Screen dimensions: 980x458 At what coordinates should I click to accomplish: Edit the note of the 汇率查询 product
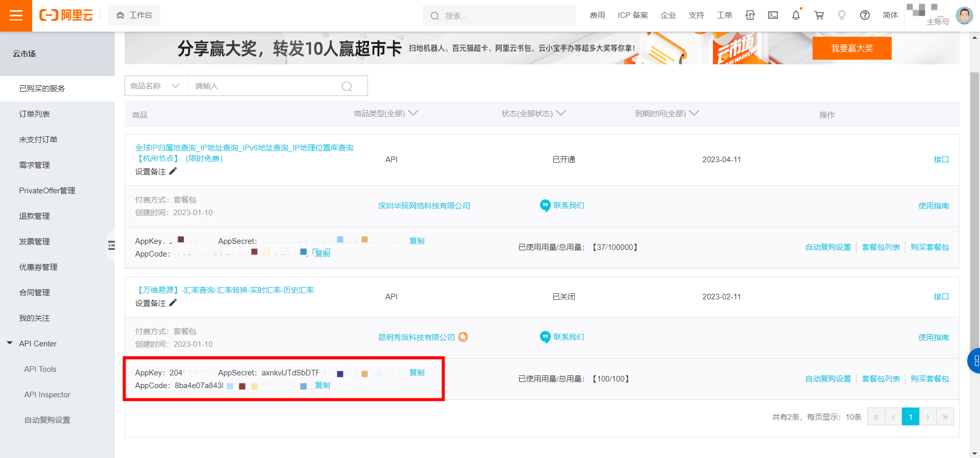tap(173, 303)
